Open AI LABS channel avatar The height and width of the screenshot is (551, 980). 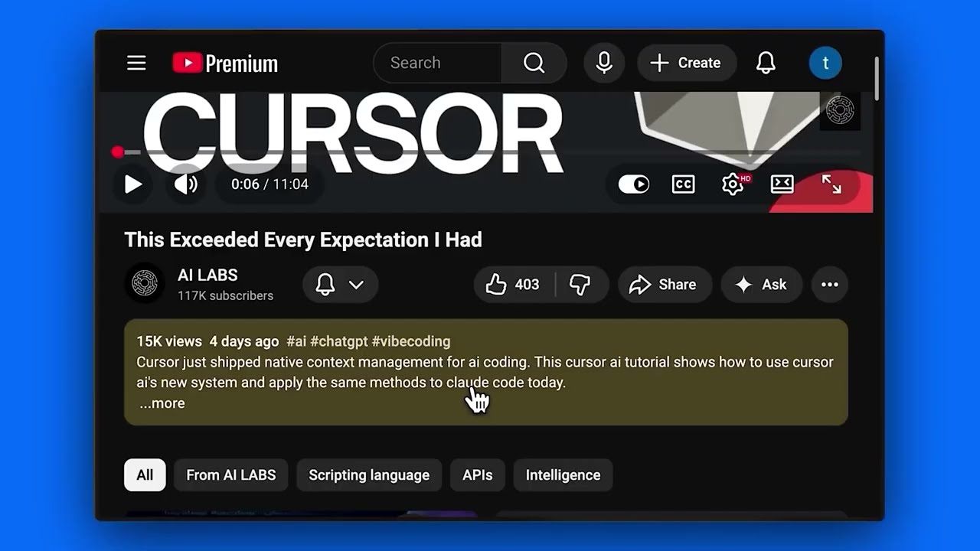tap(145, 284)
